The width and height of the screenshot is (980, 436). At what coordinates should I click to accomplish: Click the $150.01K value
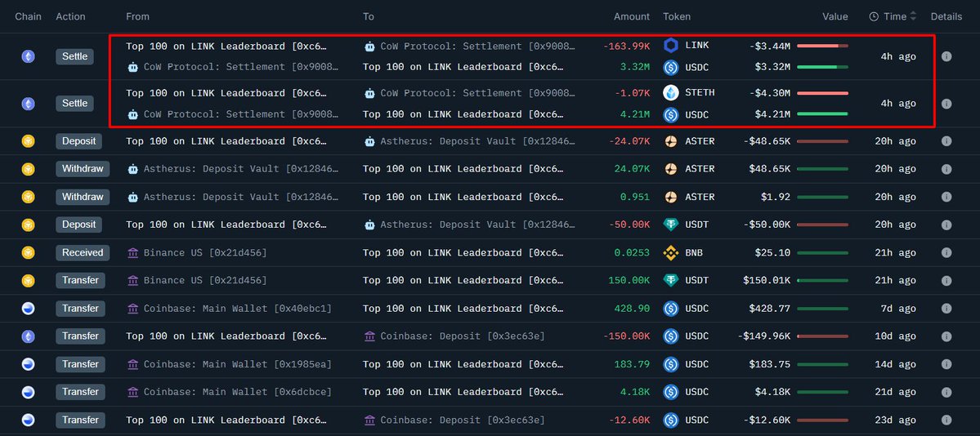pos(767,281)
